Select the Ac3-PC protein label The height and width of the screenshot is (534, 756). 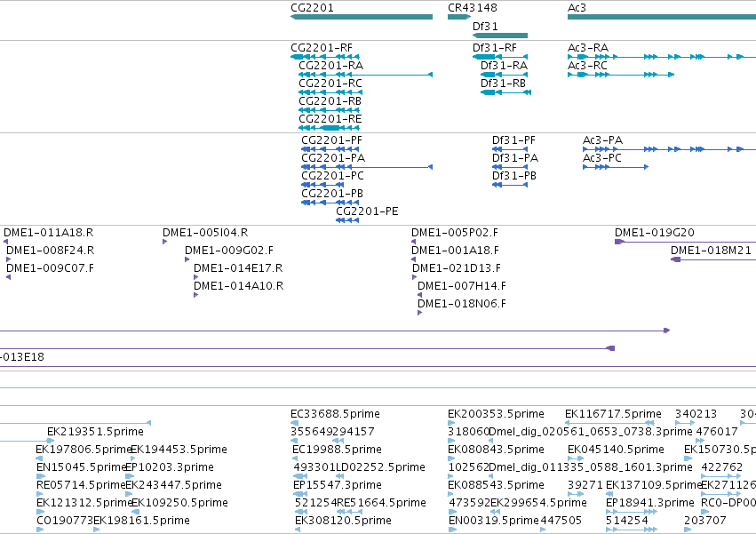(x=602, y=158)
